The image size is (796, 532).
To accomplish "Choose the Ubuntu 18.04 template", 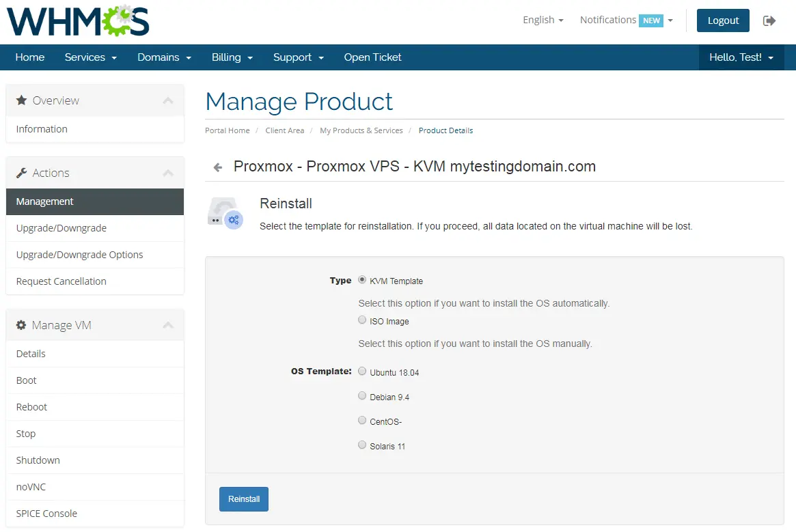I will (x=362, y=371).
